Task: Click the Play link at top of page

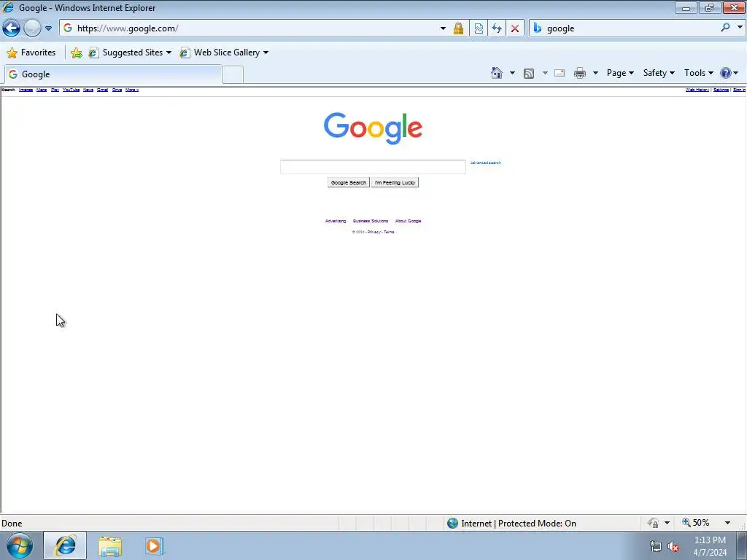Action: click(55, 90)
